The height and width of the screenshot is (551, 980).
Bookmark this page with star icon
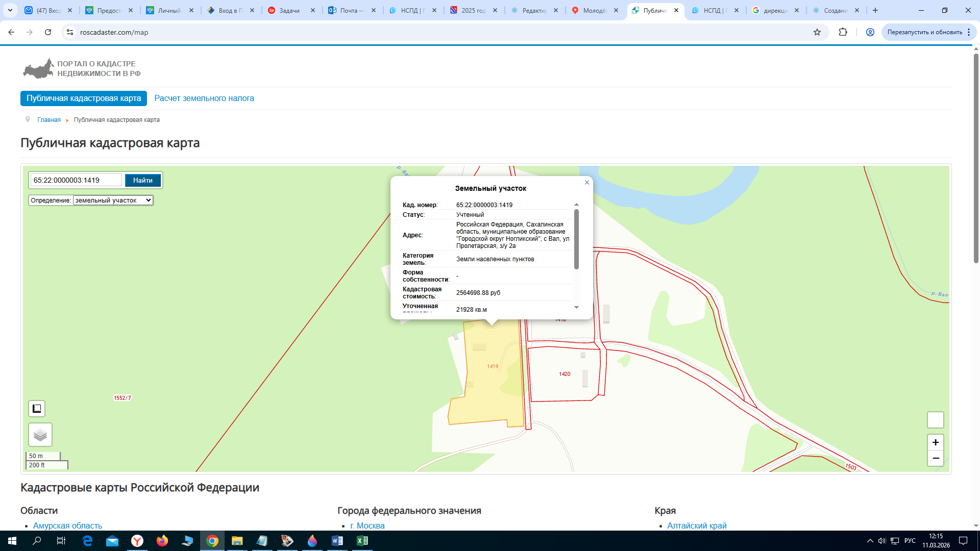coord(817,32)
